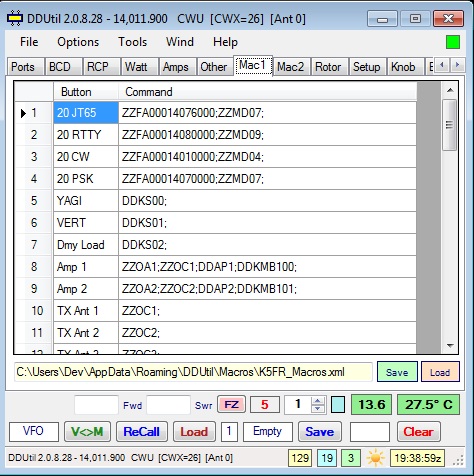This screenshot has height=476, width=474.
Task: Click the red 5 button
Action: [265, 405]
